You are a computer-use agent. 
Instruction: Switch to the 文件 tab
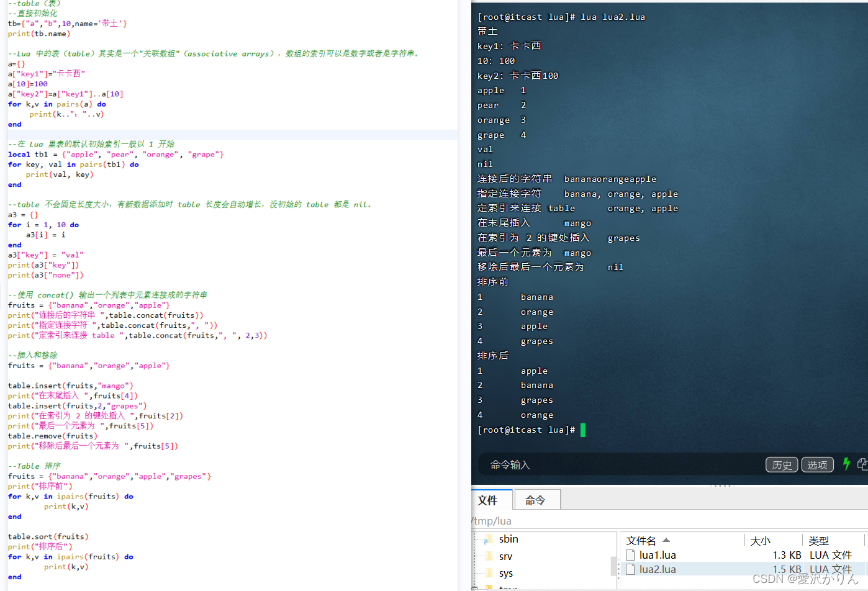pyautogui.click(x=492, y=500)
